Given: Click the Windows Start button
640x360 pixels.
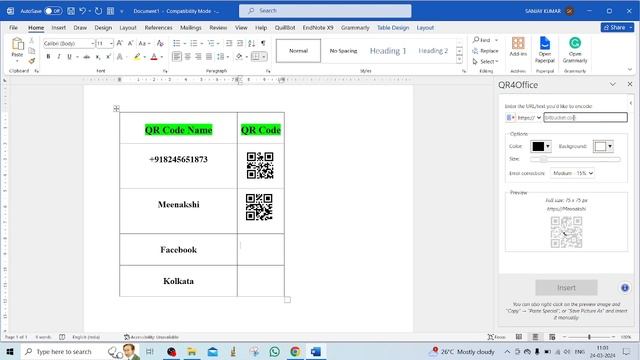Looking at the screenshot, I should (10, 351).
